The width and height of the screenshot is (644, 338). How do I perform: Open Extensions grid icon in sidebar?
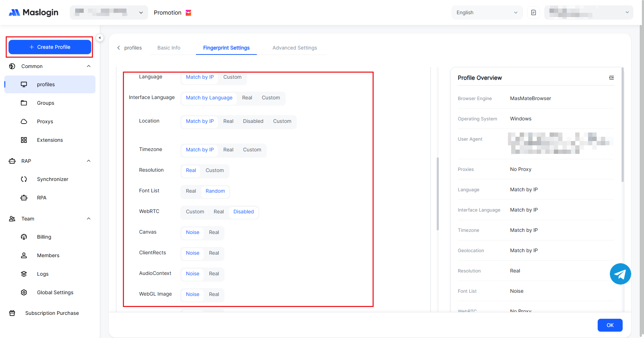(24, 140)
